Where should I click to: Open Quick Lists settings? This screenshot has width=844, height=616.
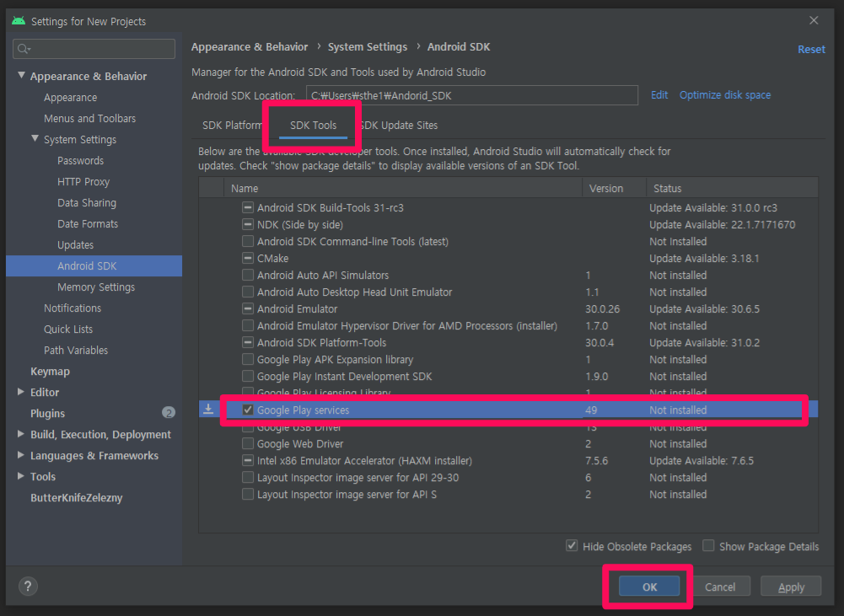(68, 329)
